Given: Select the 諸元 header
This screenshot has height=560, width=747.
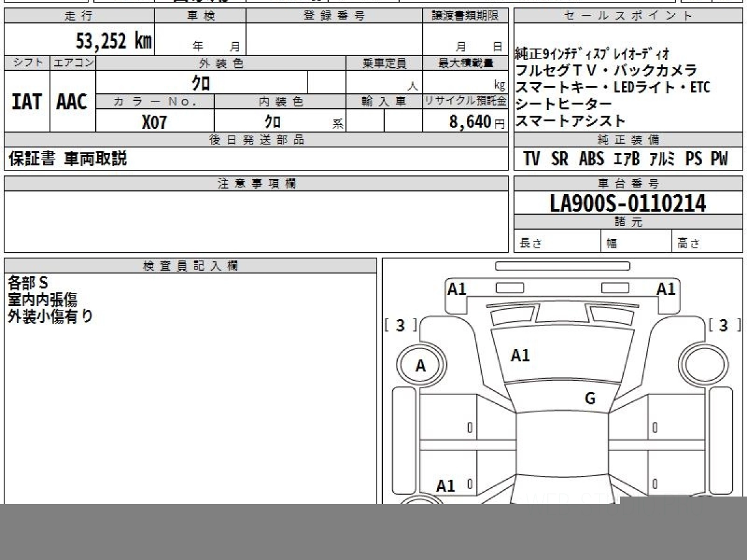Looking at the screenshot, I should pyautogui.click(x=629, y=222).
